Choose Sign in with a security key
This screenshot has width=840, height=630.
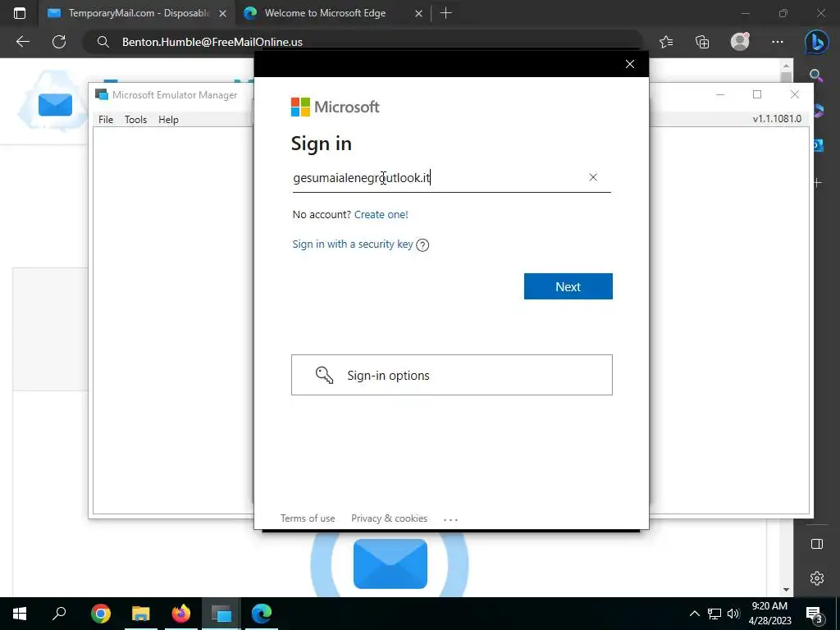(353, 244)
